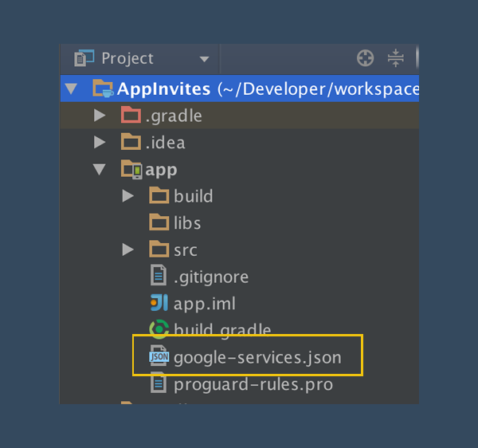Select the app.iml file name

pyautogui.click(x=204, y=304)
